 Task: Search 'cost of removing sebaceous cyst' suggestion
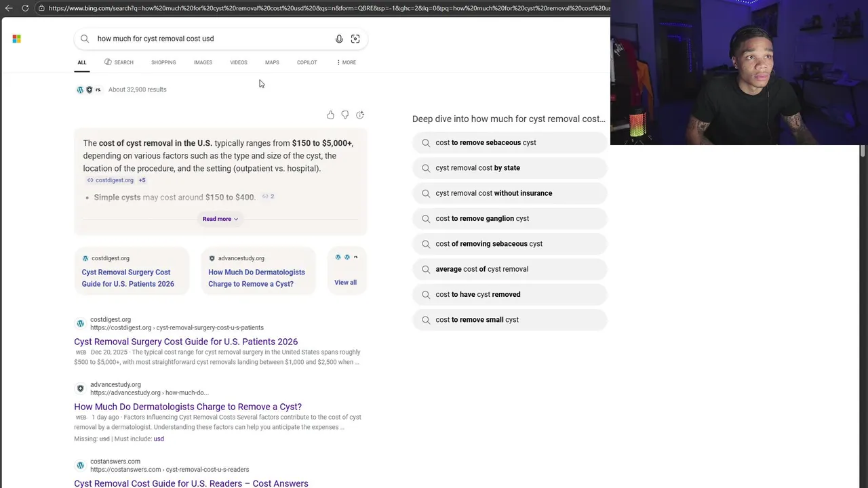pos(509,244)
